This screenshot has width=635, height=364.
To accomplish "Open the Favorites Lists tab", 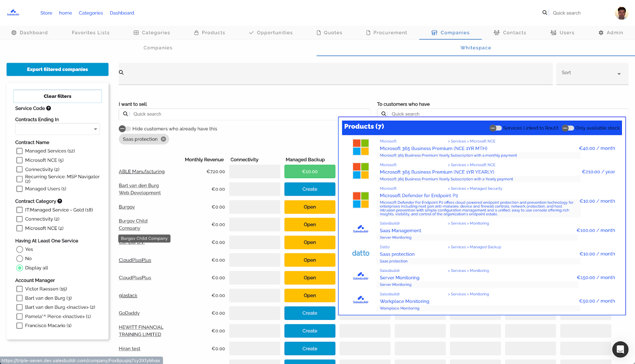I will 90,33.
